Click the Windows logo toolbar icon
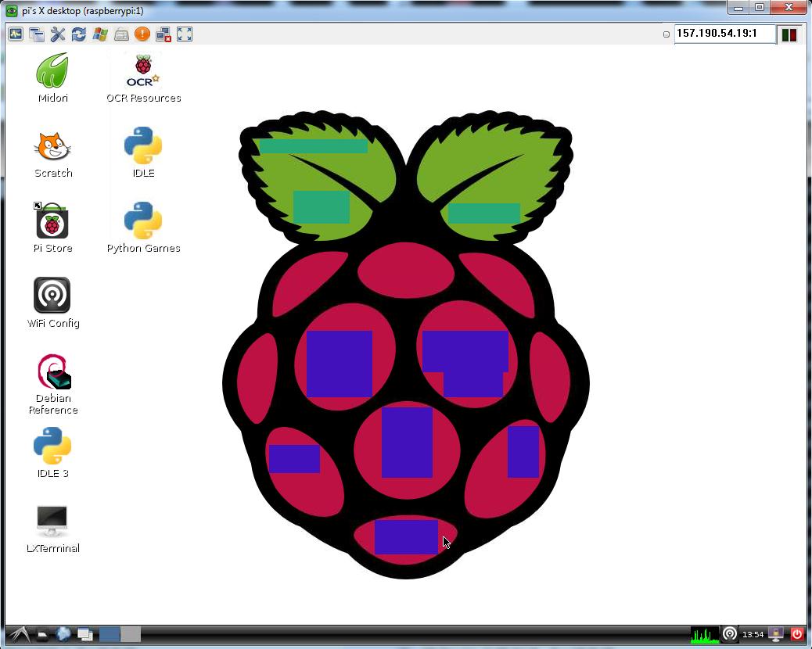 point(100,34)
